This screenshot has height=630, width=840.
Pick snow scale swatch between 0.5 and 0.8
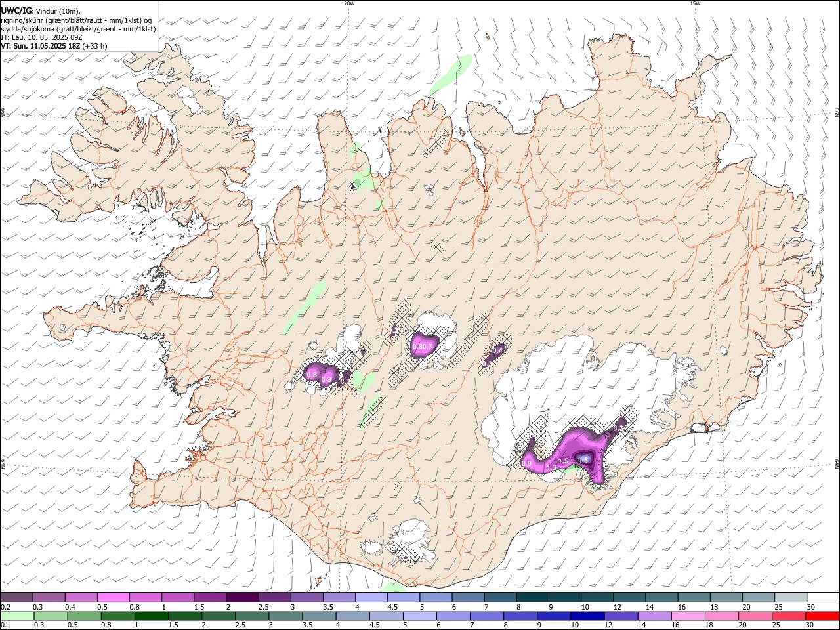[113, 597]
